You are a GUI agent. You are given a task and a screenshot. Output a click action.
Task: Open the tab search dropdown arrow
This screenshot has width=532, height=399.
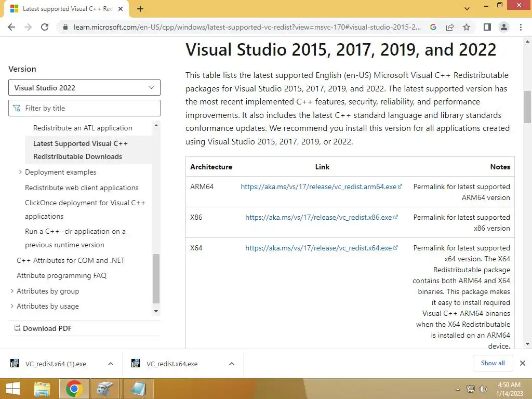point(467,9)
